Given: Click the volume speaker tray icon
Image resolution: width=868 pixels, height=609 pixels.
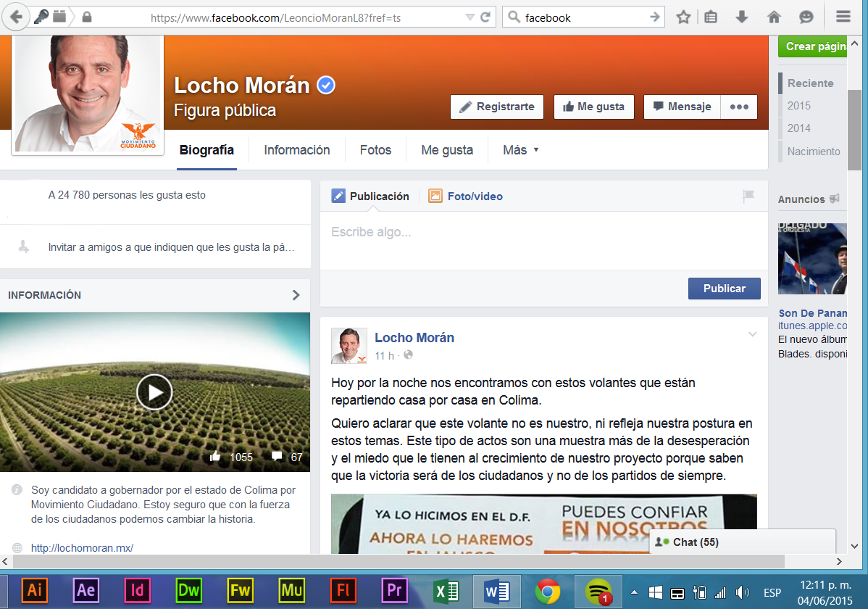Looking at the screenshot, I should 742,593.
